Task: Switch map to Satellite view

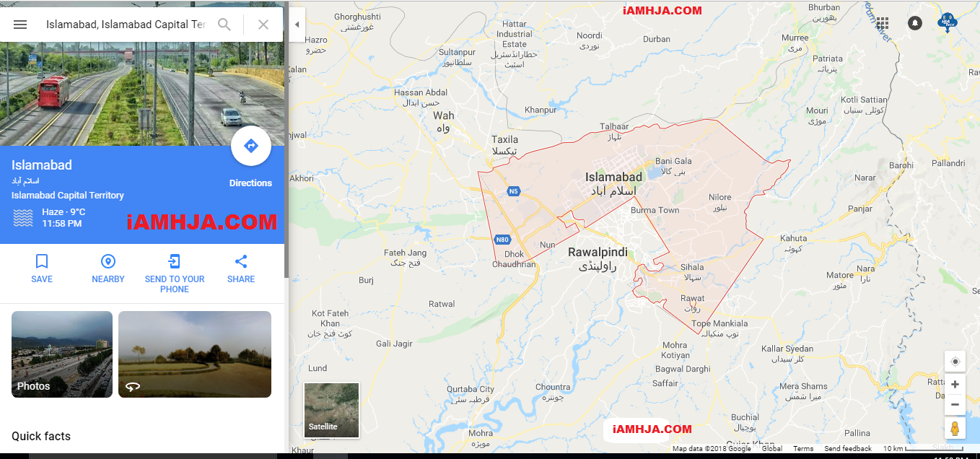Action: (x=332, y=410)
